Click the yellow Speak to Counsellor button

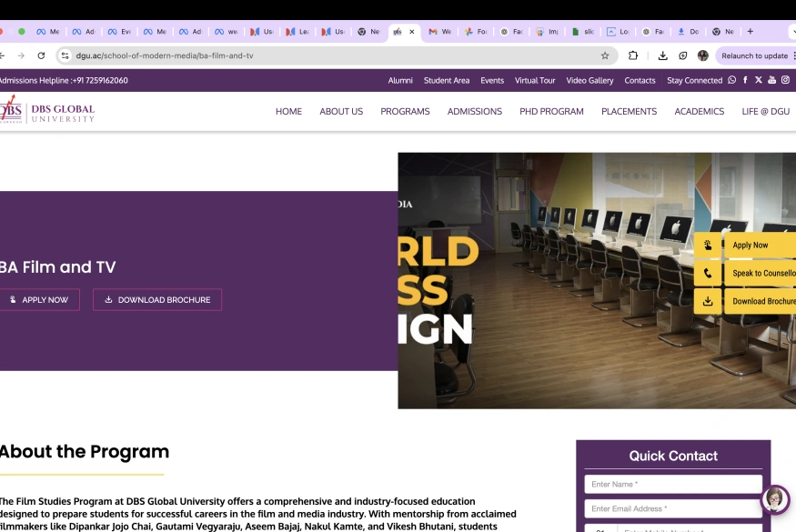point(760,273)
